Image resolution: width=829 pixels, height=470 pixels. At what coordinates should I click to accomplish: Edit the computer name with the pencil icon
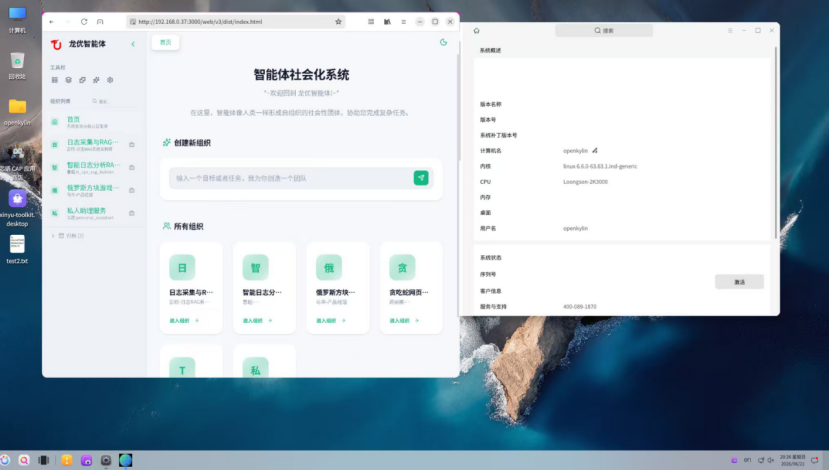tap(595, 151)
